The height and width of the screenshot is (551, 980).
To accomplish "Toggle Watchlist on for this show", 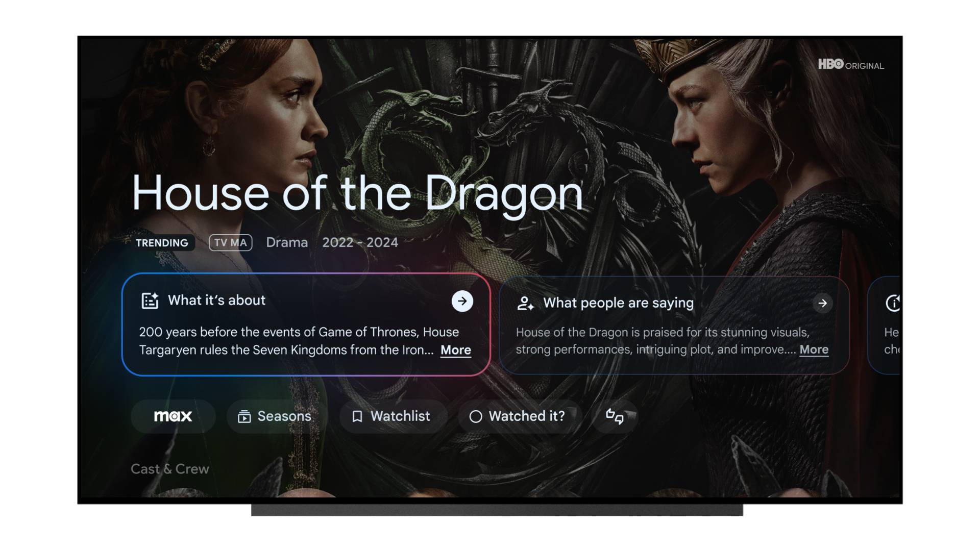I will (390, 415).
